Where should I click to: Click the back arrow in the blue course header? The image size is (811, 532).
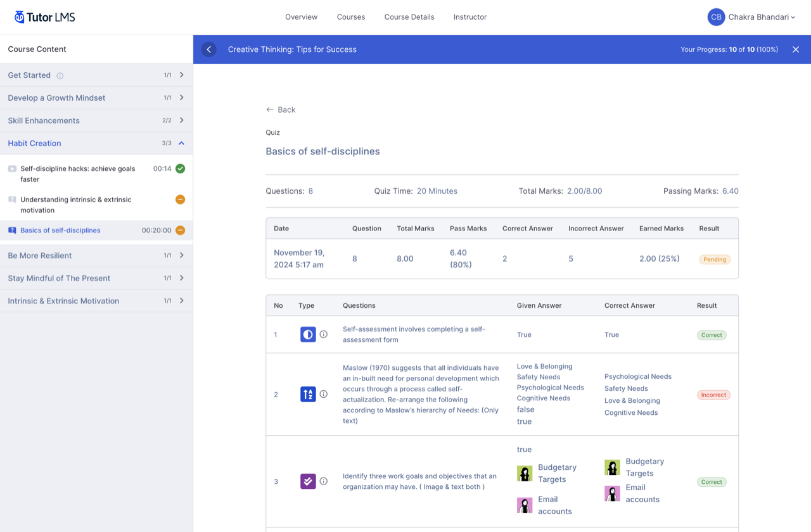point(208,49)
